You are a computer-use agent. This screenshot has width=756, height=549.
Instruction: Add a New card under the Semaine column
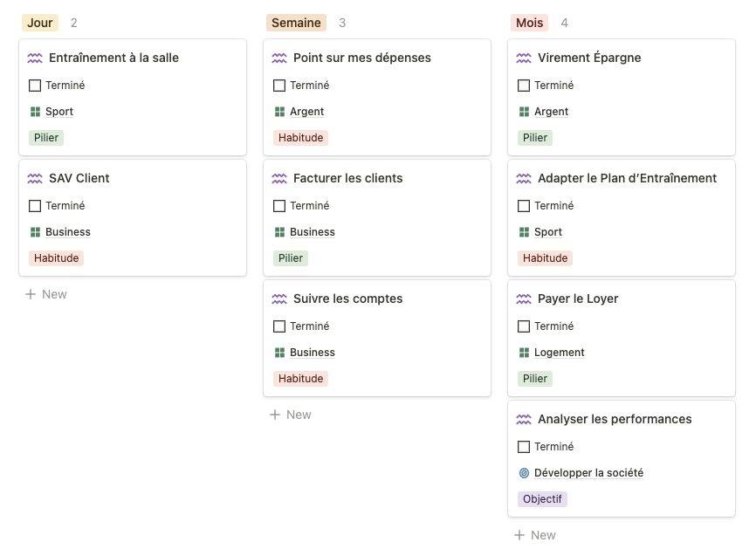pos(291,415)
